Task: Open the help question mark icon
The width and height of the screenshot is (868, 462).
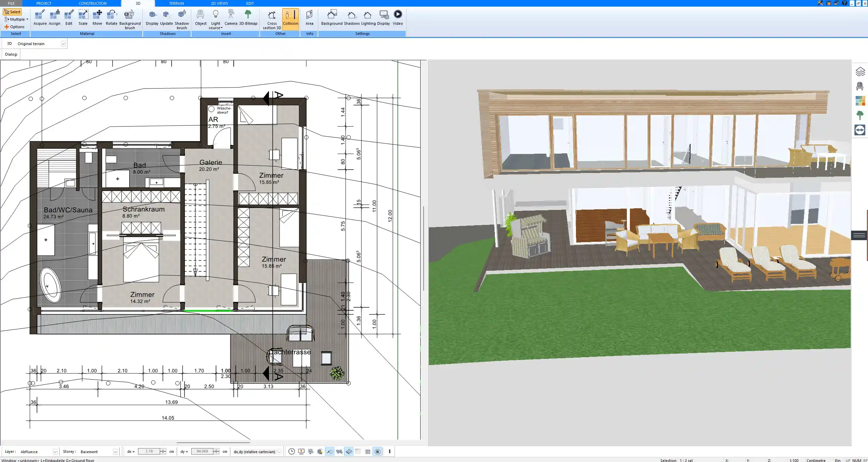Action: pos(845,3)
